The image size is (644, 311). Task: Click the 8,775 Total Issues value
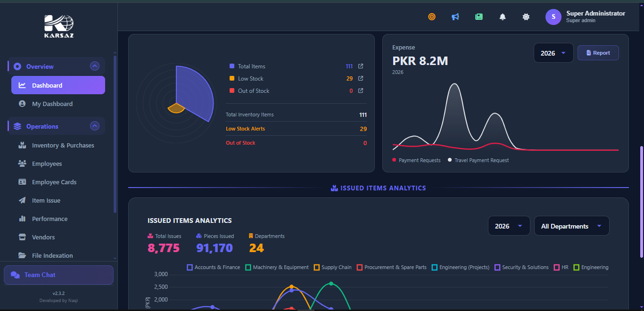(164, 248)
